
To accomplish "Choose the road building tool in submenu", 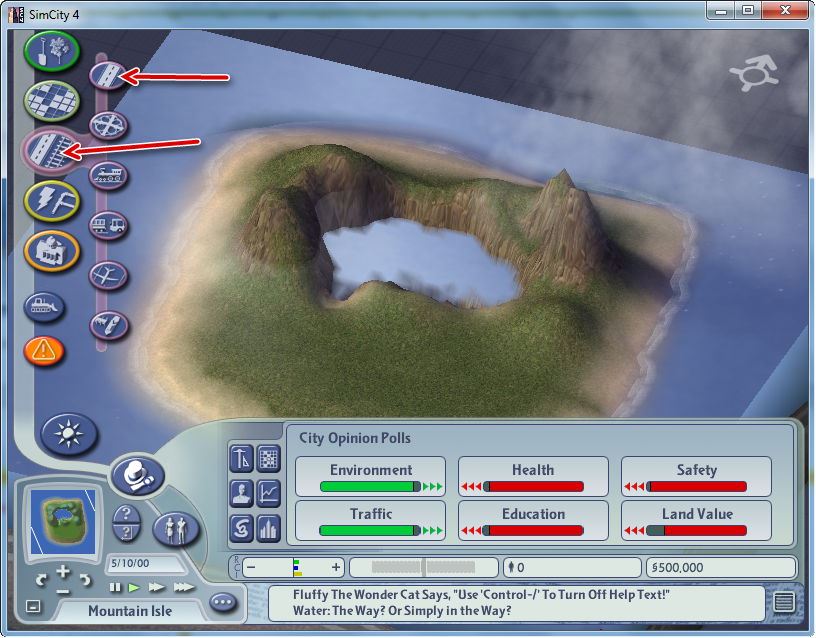I will pyautogui.click(x=108, y=75).
